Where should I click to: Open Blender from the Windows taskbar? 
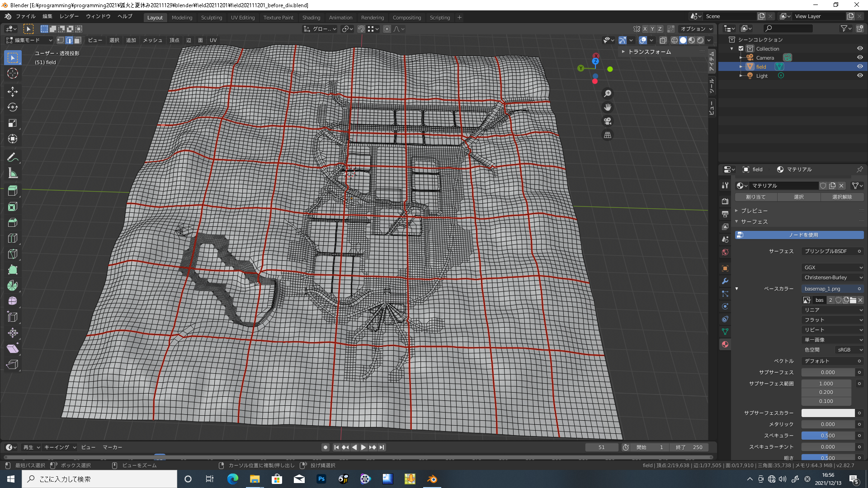[x=432, y=479]
